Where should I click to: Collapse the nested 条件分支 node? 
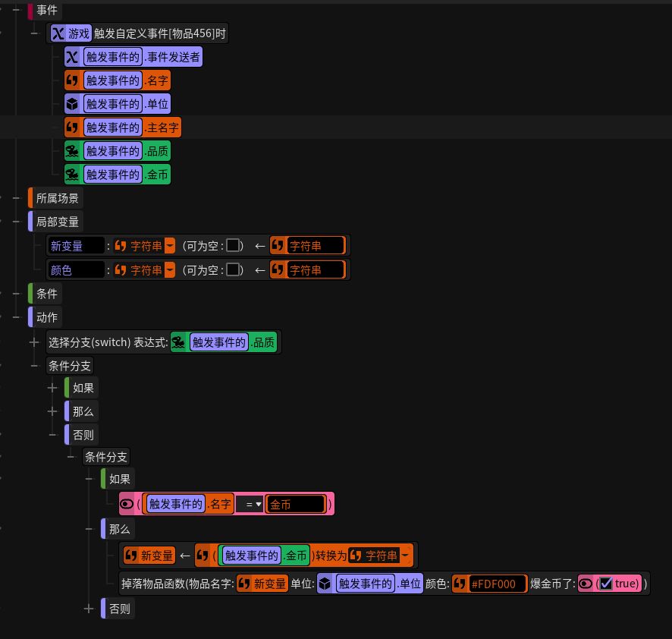[71, 457]
